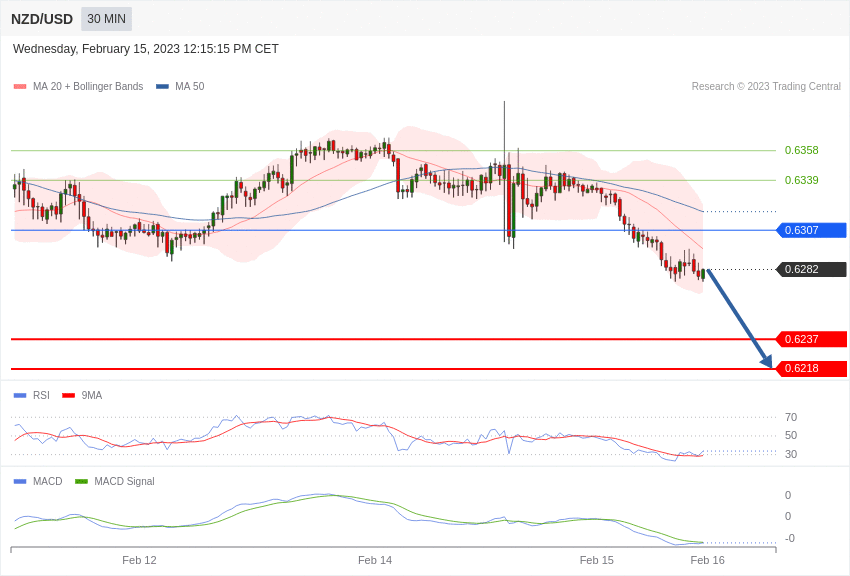Click the Feb 12 date axis label
Image resolution: width=850 pixels, height=576 pixels.
pyautogui.click(x=139, y=560)
